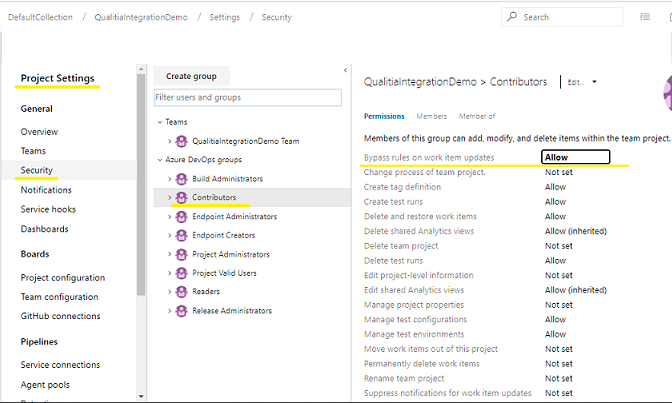Click the Filter users and groups field

[245, 97]
